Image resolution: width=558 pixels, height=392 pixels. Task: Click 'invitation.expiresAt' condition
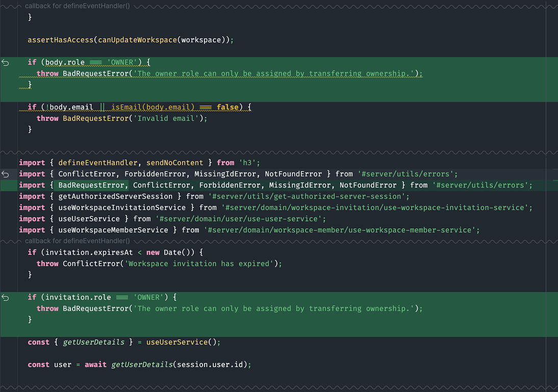tap(89, 252)
